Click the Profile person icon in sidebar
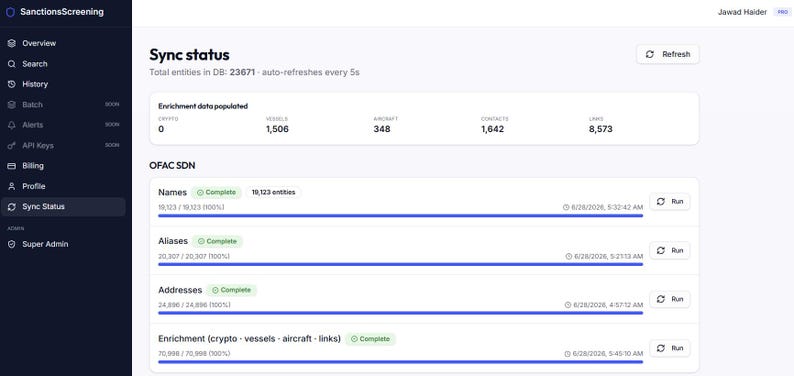 pyautogui.click(x=12, y=186)
